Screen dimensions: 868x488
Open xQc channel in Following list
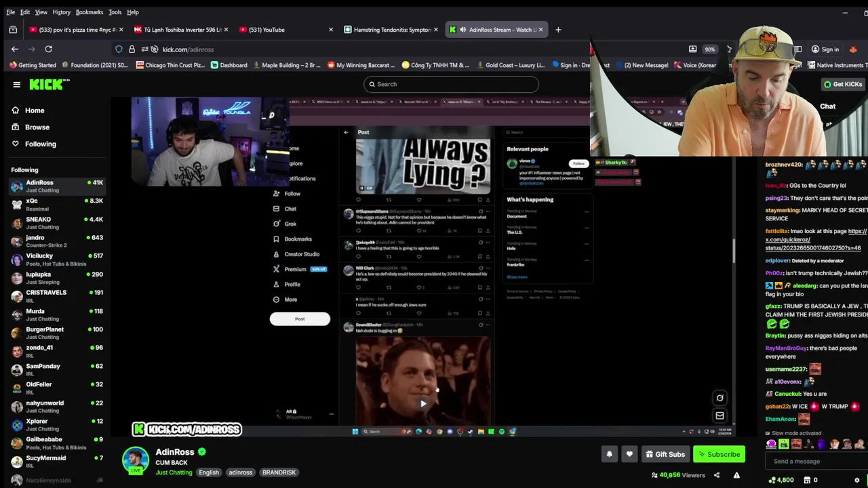58,205
